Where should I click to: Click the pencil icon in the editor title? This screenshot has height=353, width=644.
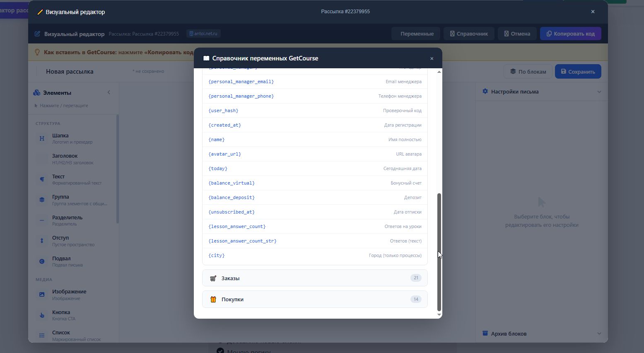pyautogui.click(x=40, y=12)
